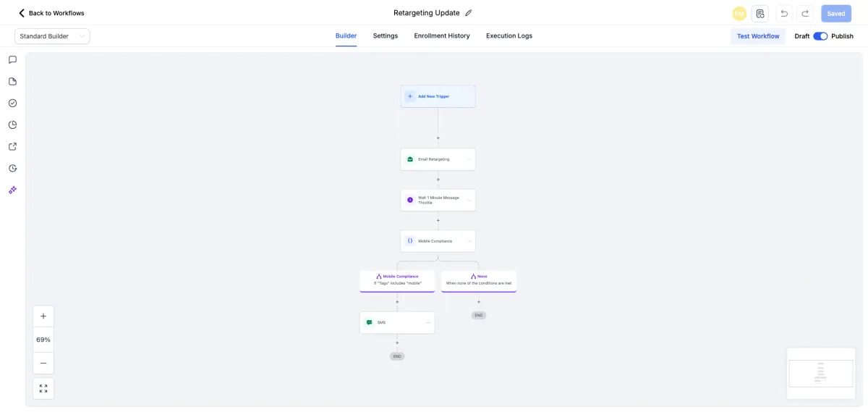Click the check-circle icon in left sidebar
868x412 pixels.
pos(12,103)
